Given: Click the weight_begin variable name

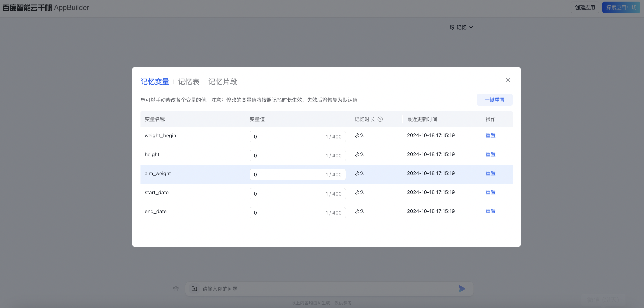Looking at the screenshot, I should tap(160, 136).
